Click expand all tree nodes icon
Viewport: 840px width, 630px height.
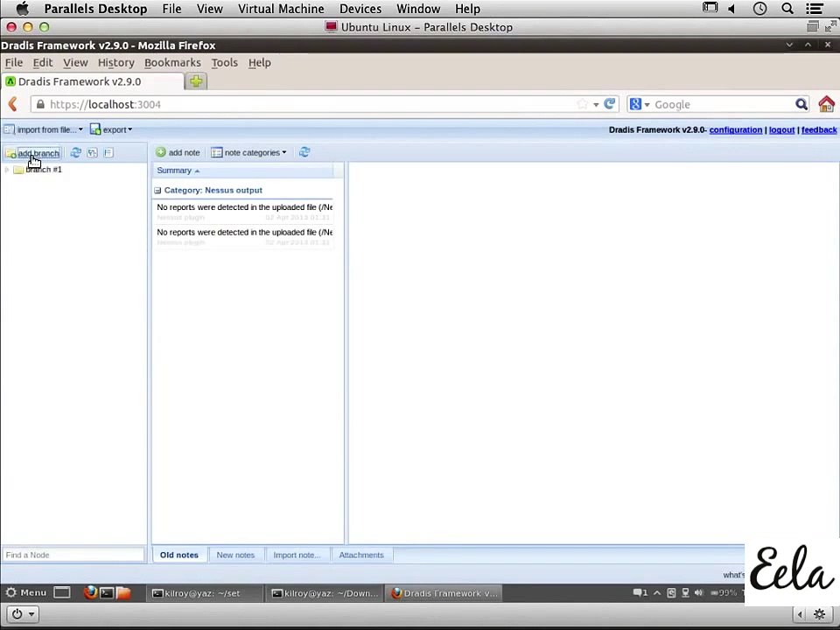(92, 152)
